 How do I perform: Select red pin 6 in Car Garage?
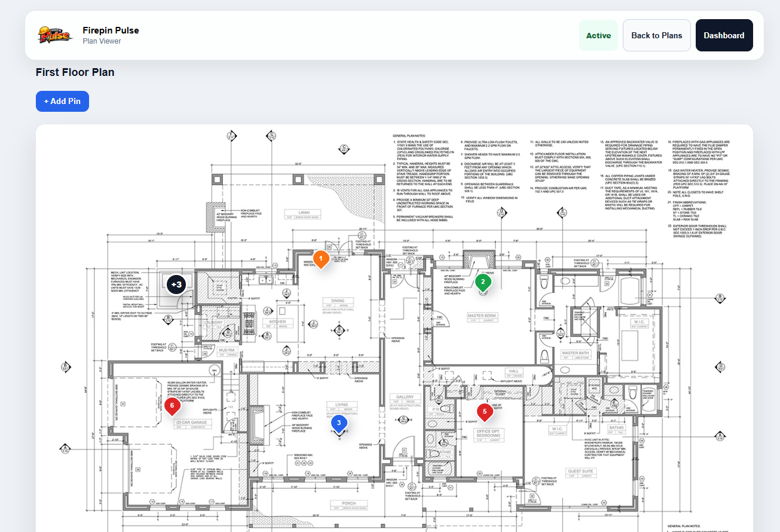click(x=172, y=407)
